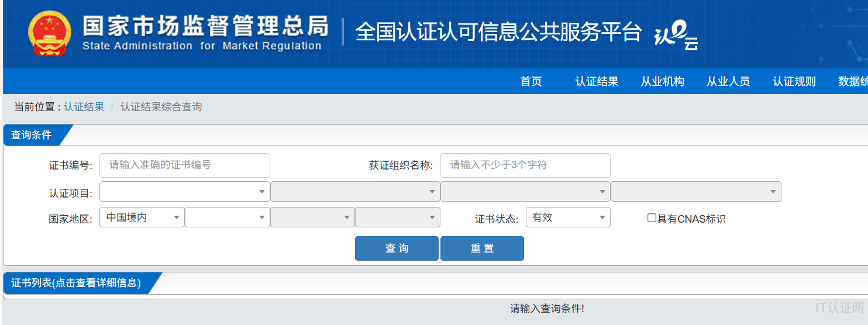Click into the 获证组织名称 text field

pos(525,165)
